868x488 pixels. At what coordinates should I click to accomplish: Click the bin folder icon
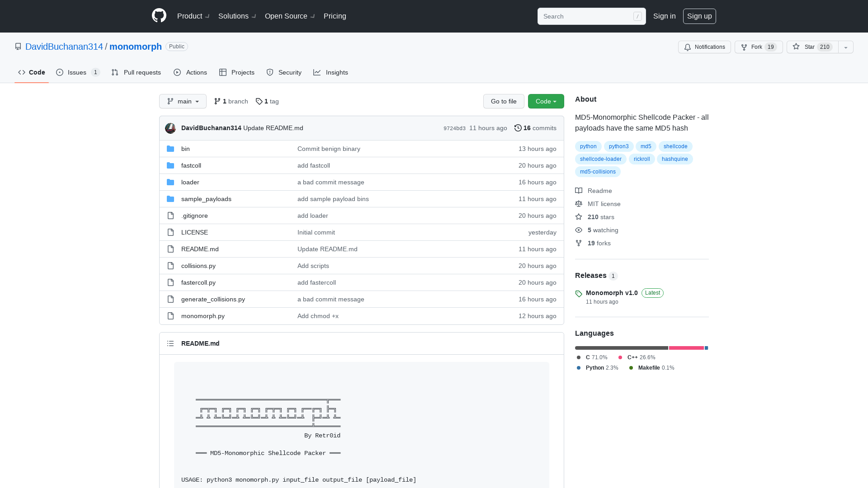(x=170, y=149)
